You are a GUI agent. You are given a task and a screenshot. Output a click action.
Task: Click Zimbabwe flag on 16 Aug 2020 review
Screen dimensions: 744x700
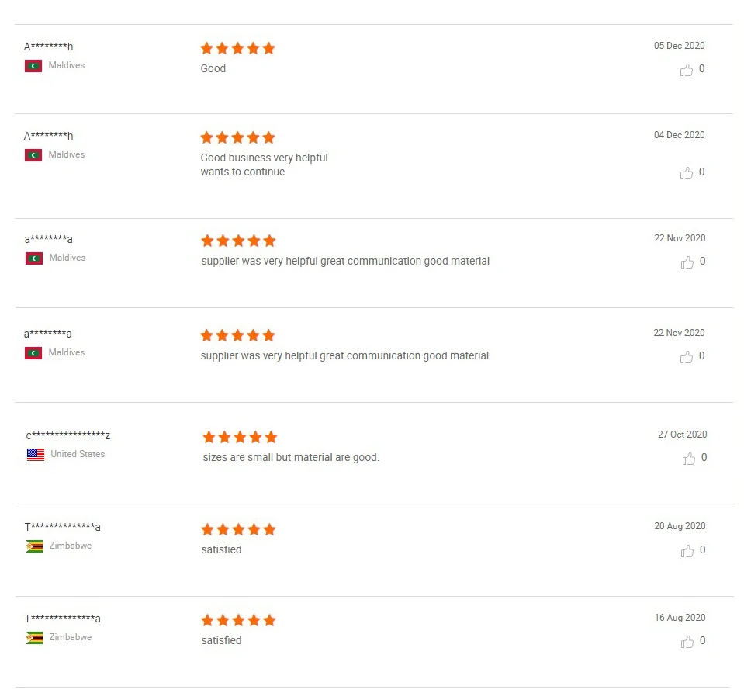coord(34,638)
